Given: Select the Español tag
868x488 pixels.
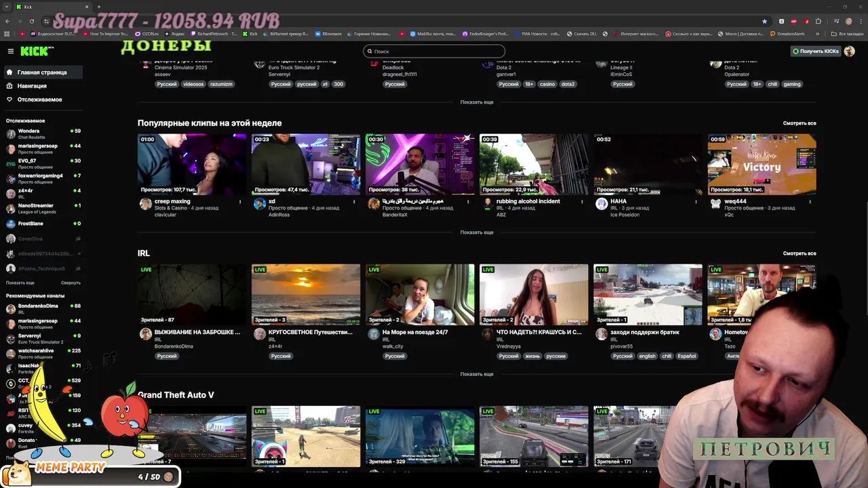Looking at the screenshot, I should coord(686,356).
